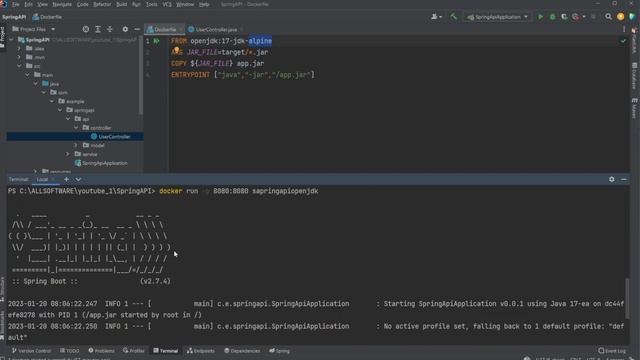Viewport: 640px width, 360px height.
Task: Open the Maven tool window on right edge
Action: (x=634, y=108)
